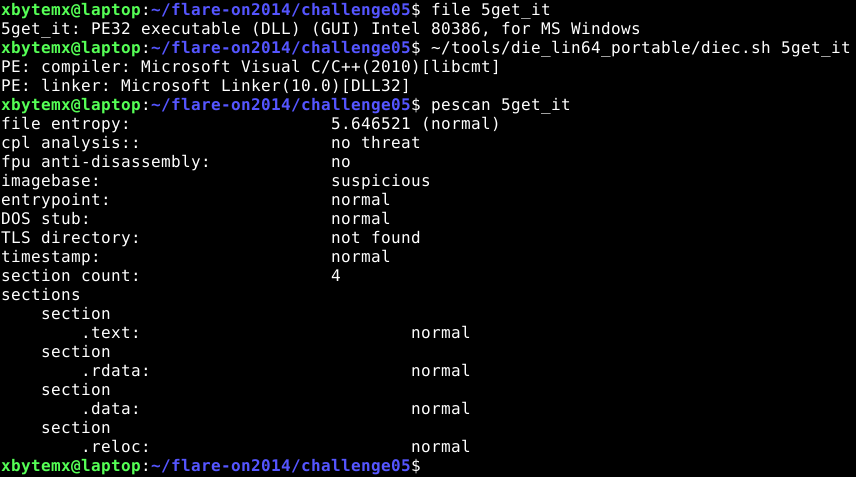Viewport: 856px width, 477px height.
Task: Click the 'suspicious' imagebase result
Action: [381, 181]
